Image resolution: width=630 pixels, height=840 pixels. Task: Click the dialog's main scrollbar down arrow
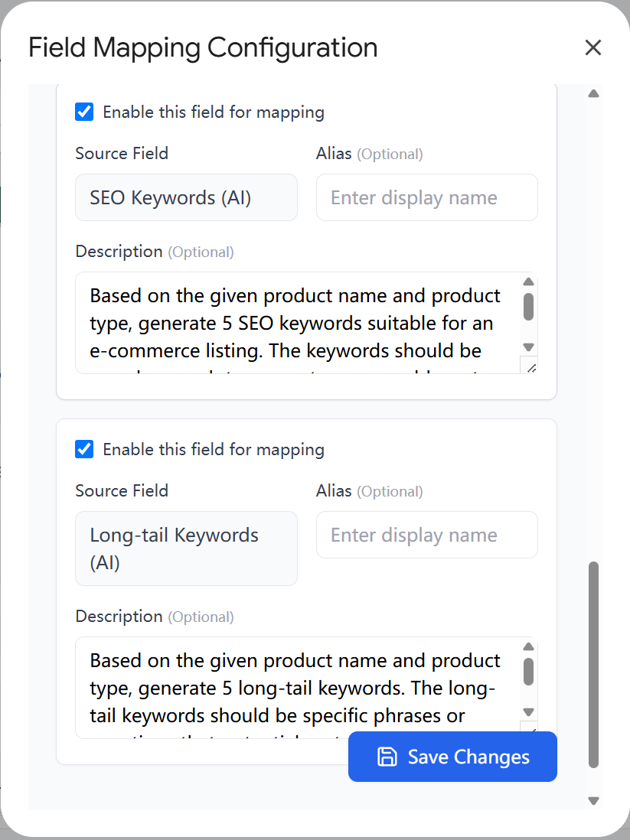(593, 800)
